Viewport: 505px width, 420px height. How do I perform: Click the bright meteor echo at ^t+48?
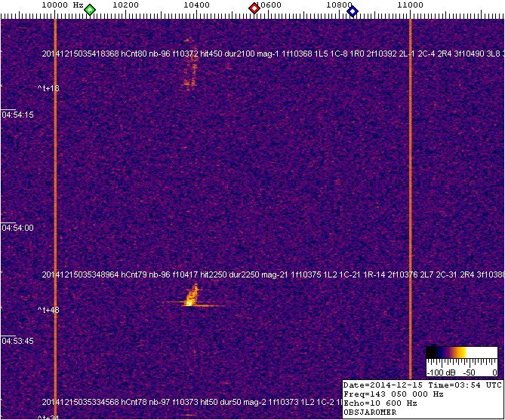192,296
